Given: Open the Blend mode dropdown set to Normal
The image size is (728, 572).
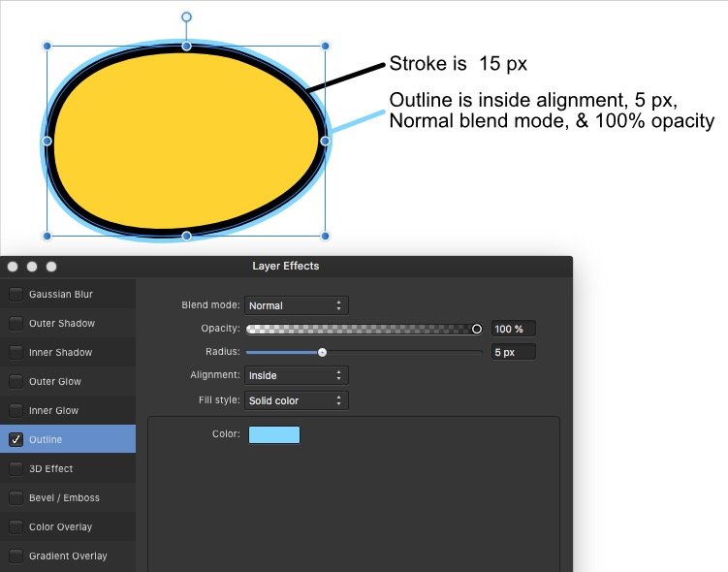Looking at the screenshot, I should click(297, 305).
